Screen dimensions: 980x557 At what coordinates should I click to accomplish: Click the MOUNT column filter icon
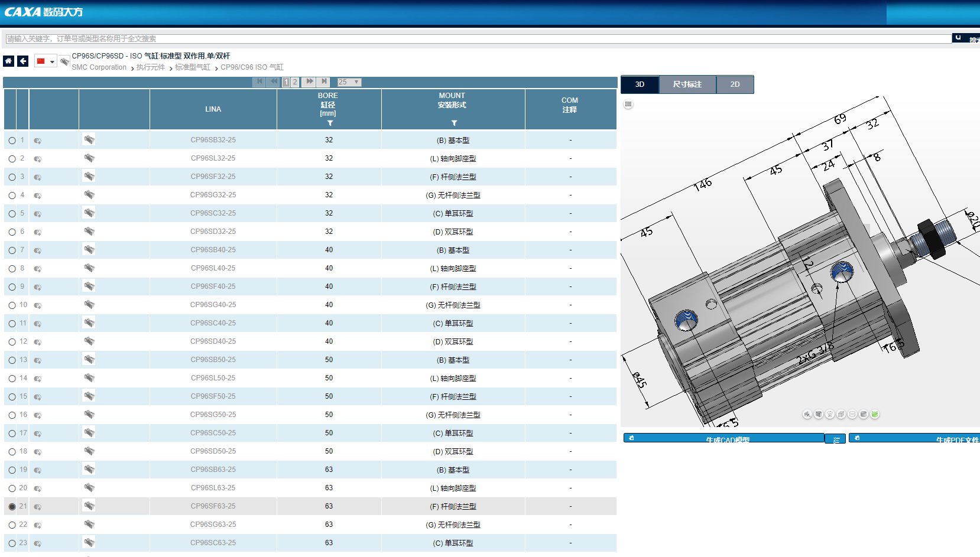pyautogui.click(x=454, y=123)
